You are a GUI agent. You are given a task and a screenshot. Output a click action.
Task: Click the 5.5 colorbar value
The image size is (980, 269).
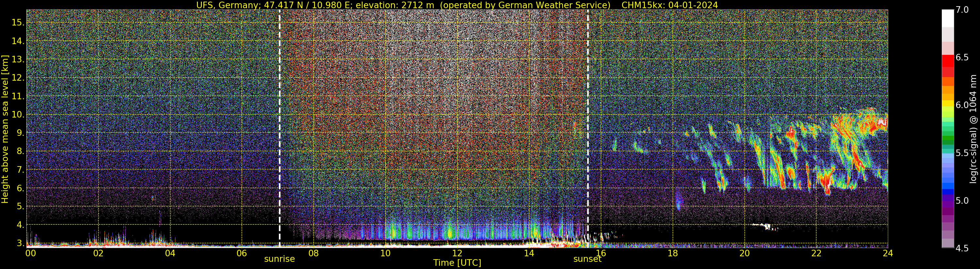click(962, 153)
